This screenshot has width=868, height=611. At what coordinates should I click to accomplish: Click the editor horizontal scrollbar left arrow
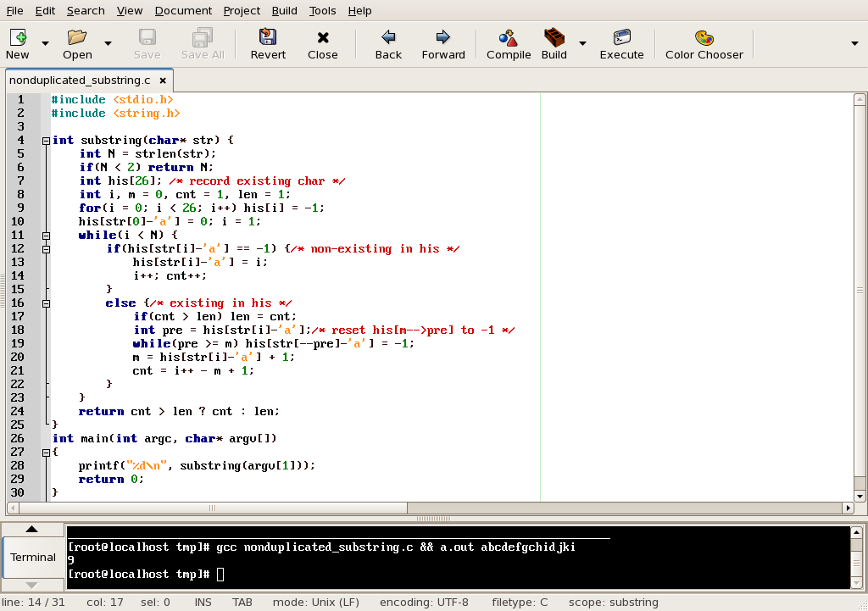[x=12, y=508]
